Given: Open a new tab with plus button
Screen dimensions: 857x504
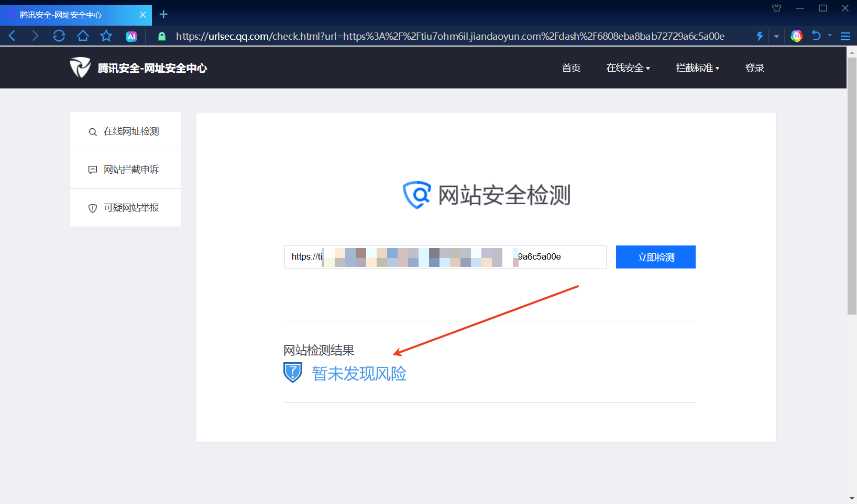Looking at the screenshot, I should coord(163,14).
